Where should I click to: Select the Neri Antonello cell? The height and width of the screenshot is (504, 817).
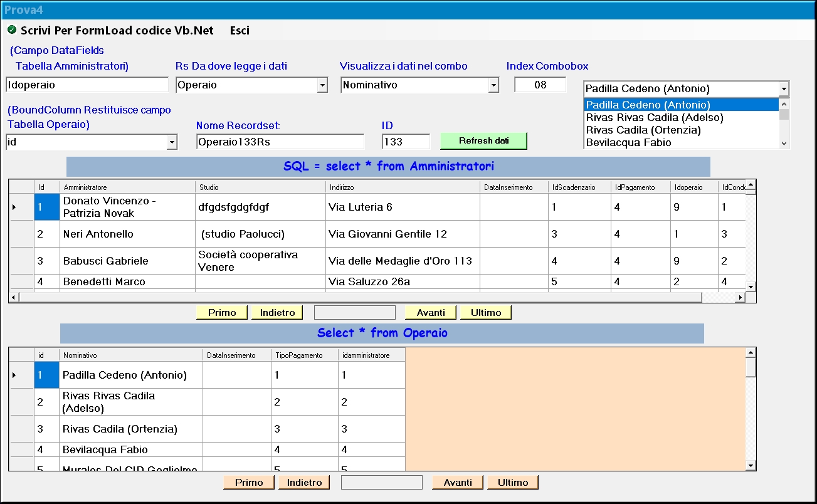pyautogui.click(x=127, y=234)
